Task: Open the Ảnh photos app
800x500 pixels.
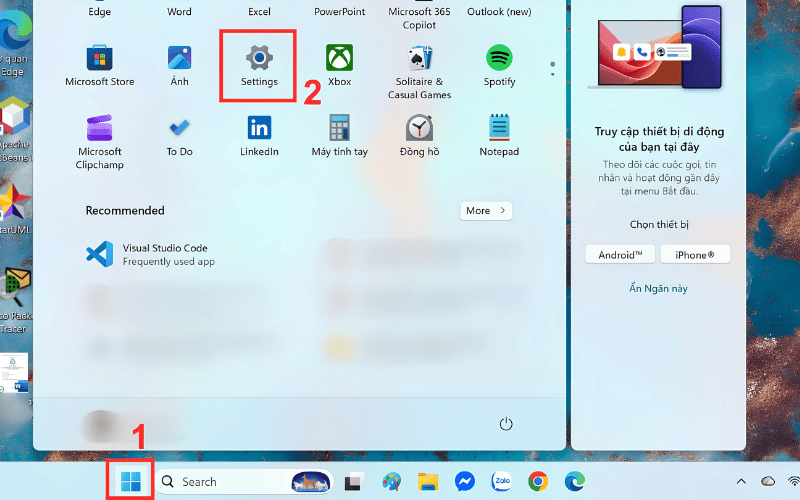Action: click(x=180, y=65)
